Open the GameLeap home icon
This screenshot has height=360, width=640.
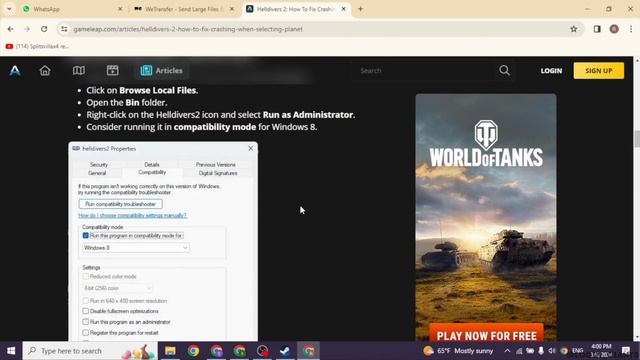click(45, 71)
